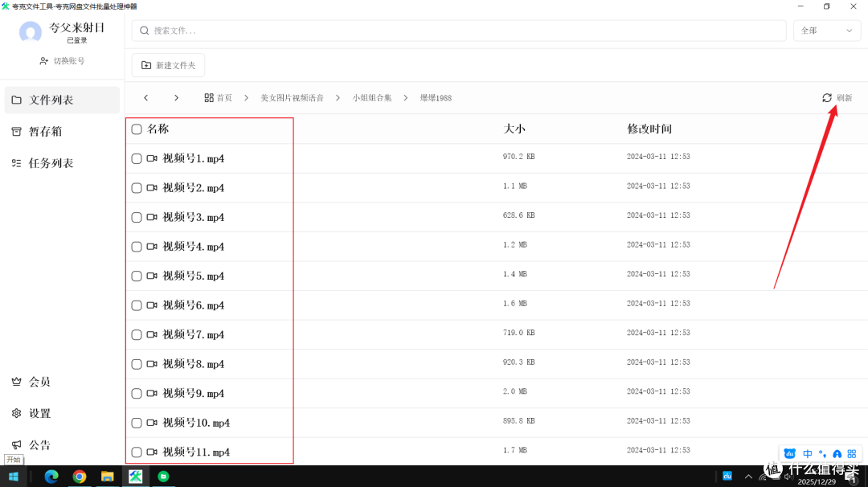Viewport: 868px width, 487px height.
Task: Check the box for 视频号6.mp4
Action: click(136, 305)
